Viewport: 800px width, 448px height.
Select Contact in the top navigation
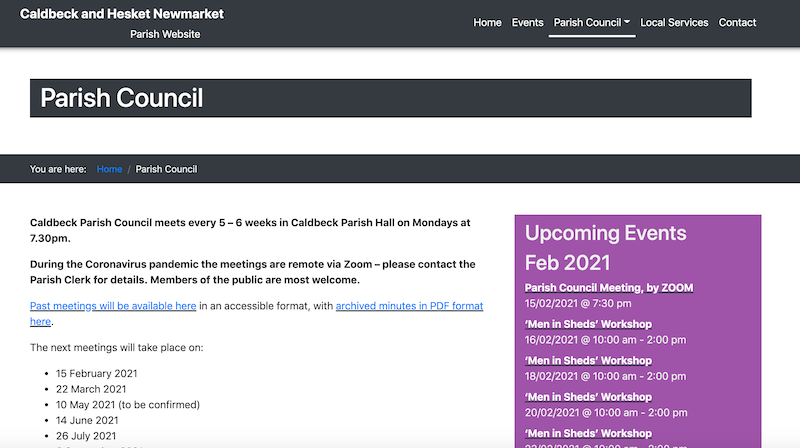tap(737, 22)
